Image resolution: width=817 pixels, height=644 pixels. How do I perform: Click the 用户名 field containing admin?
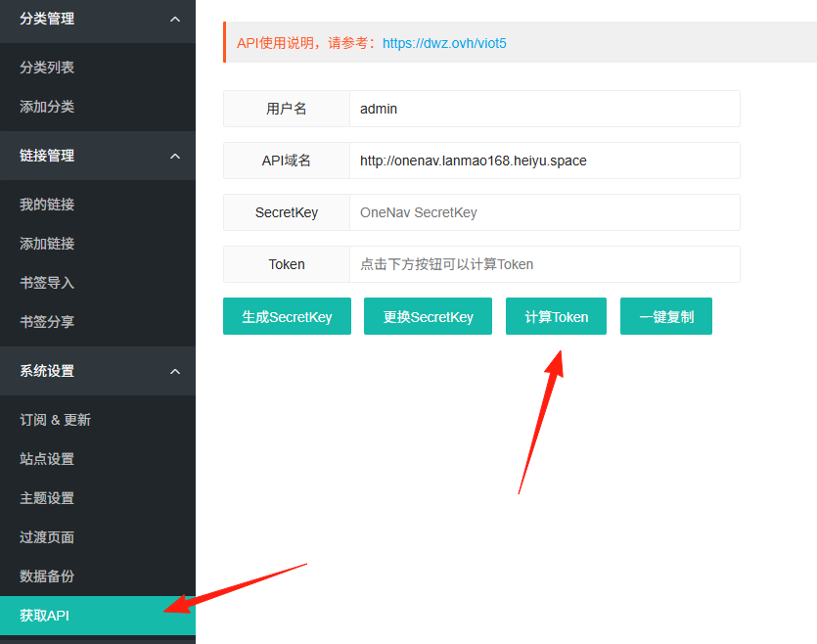[x=544, y=109]
